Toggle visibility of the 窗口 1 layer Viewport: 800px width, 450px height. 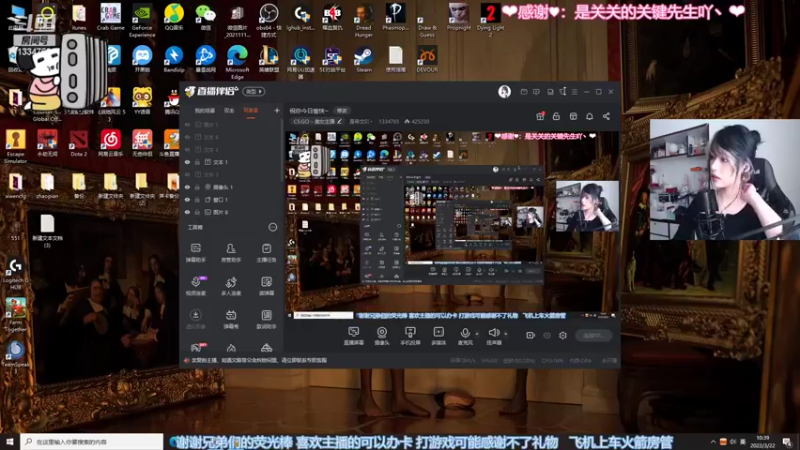click(x=187, y=200)
